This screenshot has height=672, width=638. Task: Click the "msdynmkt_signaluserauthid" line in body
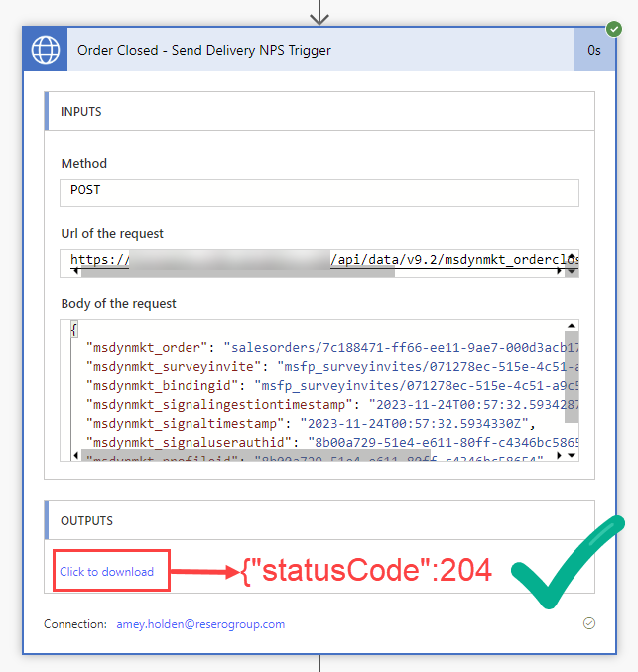pyautogui.click(x=332, y=443)
